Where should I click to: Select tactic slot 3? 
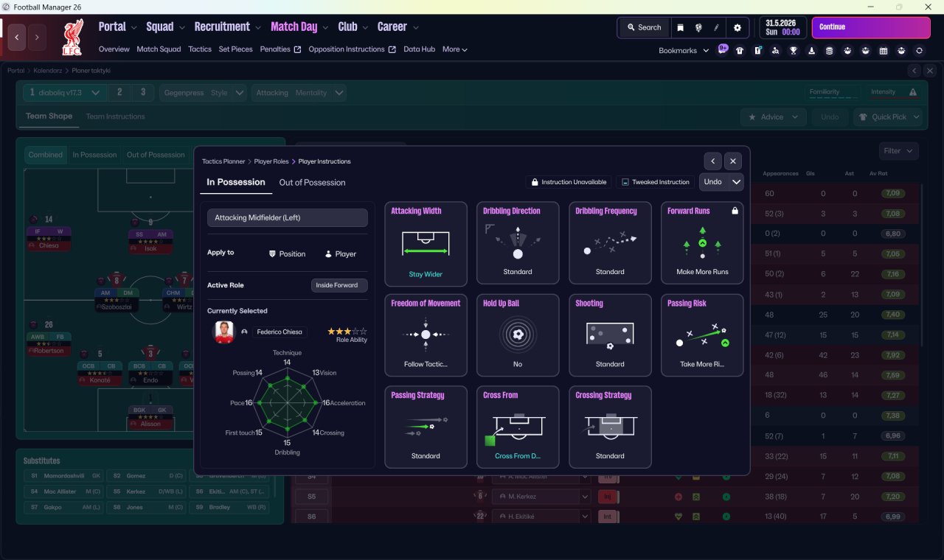143,93
